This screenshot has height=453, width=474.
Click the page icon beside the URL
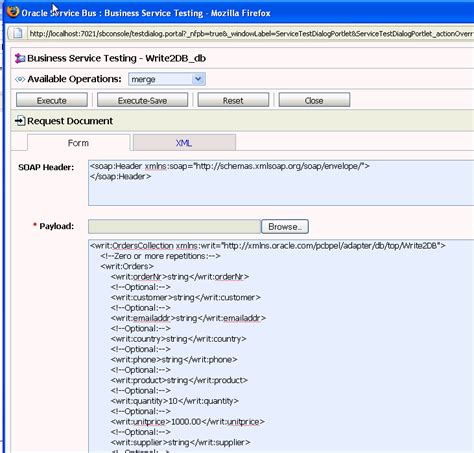pyautogui.click(x=17, y=33)
